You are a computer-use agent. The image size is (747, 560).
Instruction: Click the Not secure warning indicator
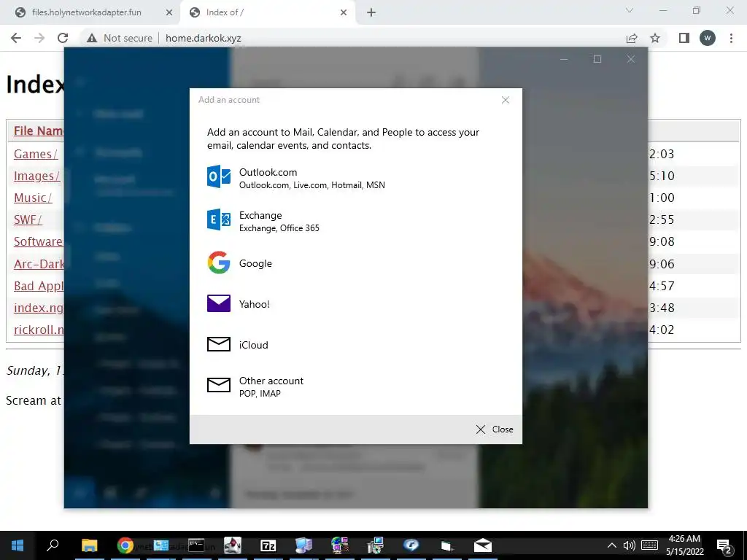pyautogui.click(x=120, y=38)
